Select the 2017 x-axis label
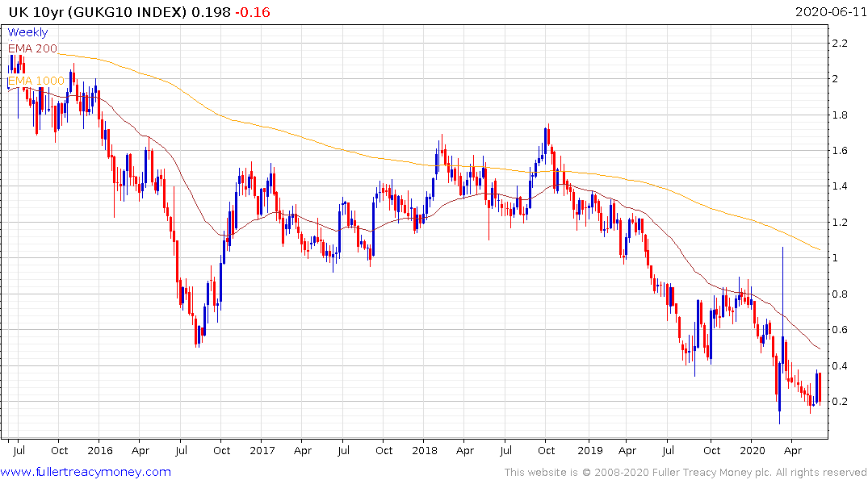The width and height of the screenshot is (868, 484). click(262, 450)
